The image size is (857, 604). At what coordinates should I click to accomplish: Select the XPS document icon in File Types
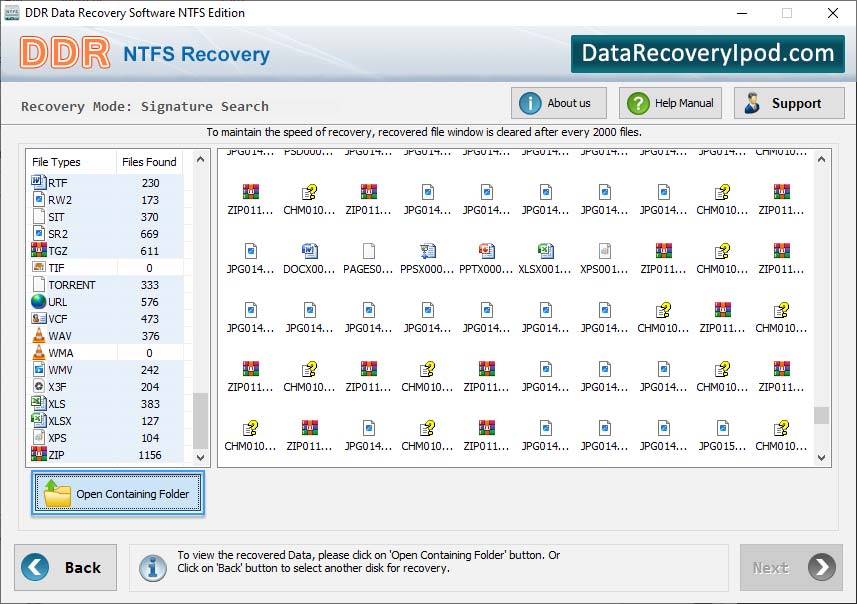(x=39, y=437)
